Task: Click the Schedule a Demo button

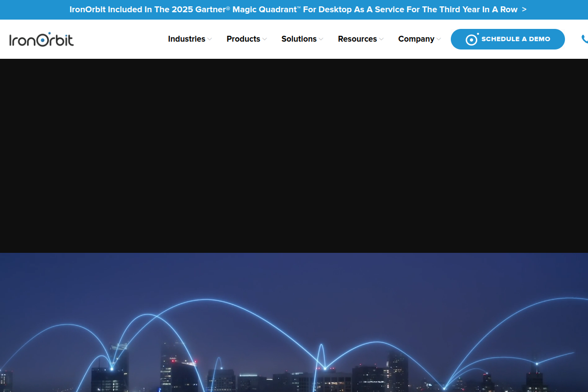Action: 508,39
